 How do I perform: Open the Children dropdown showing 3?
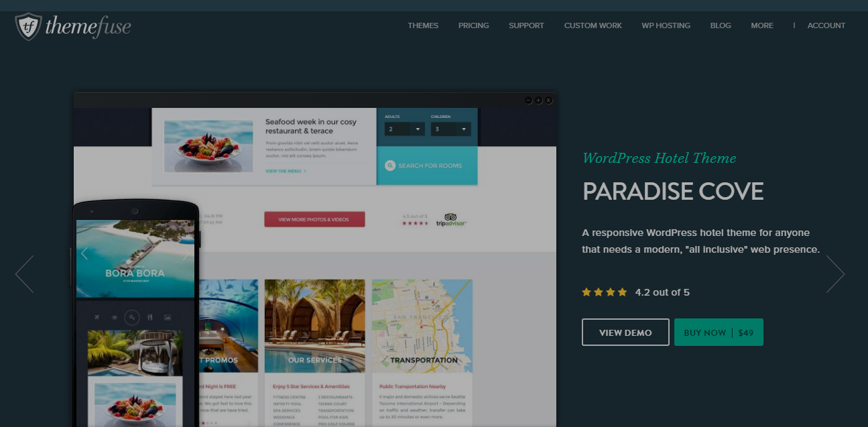(450, 129)
